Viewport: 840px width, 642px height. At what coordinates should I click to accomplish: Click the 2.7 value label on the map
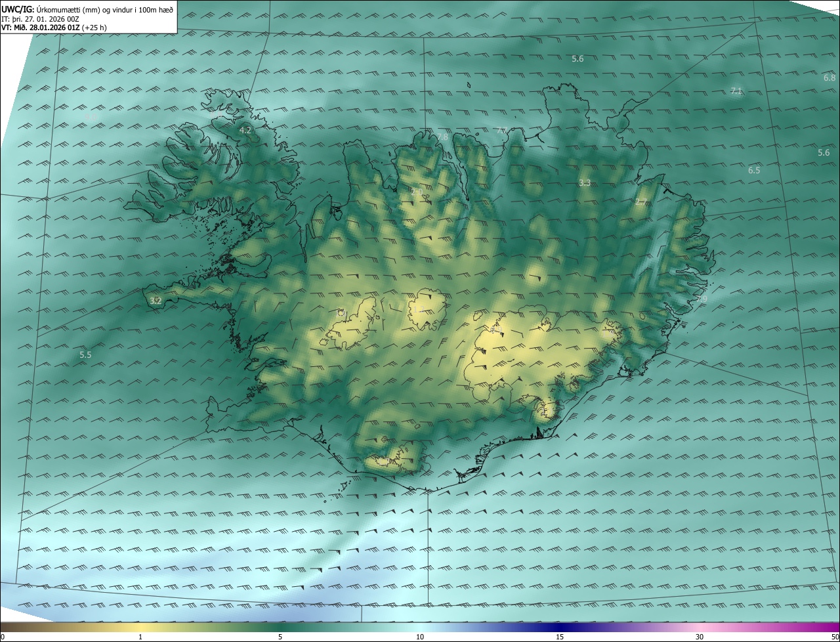click(x=641, y=202)
